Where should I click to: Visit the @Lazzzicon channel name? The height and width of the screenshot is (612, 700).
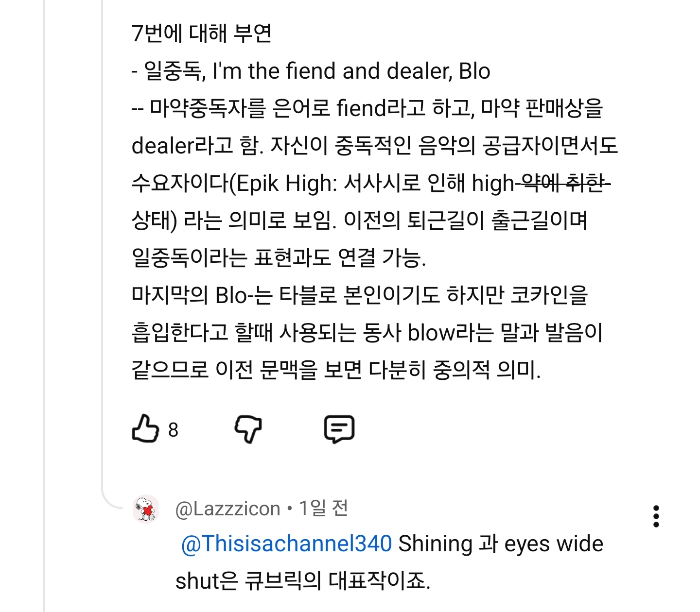[x=227, y=509]
